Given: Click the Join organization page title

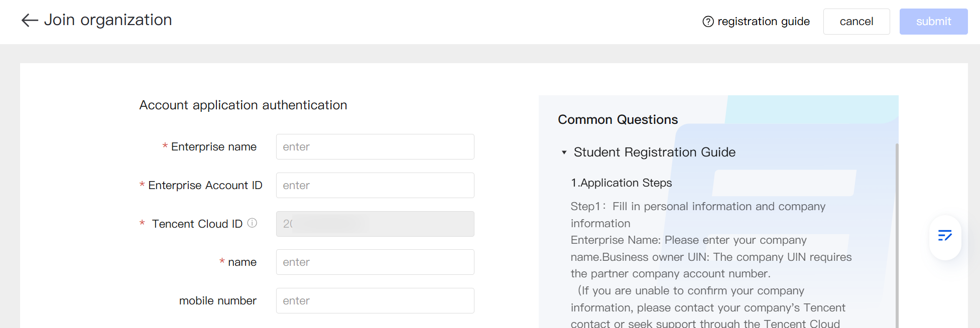Looking at the screenshot, I should tap(108, 20).
